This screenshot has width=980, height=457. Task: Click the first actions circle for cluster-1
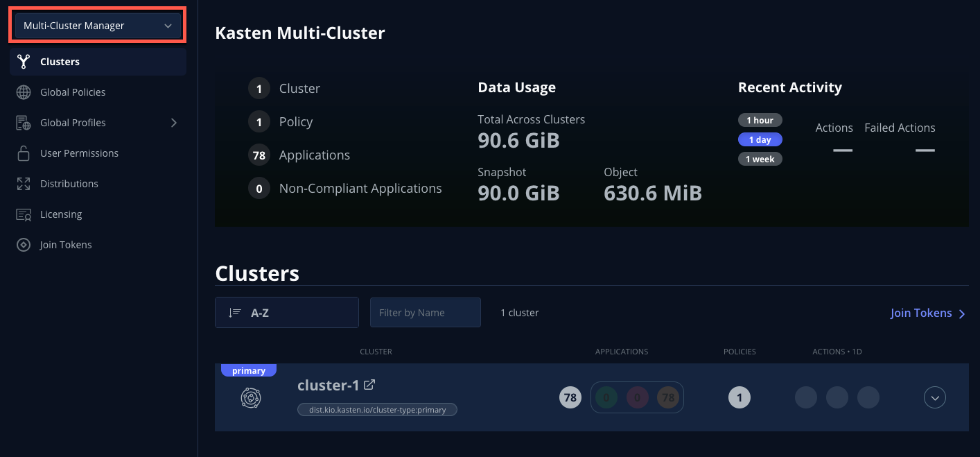click(x=806, y=397)
